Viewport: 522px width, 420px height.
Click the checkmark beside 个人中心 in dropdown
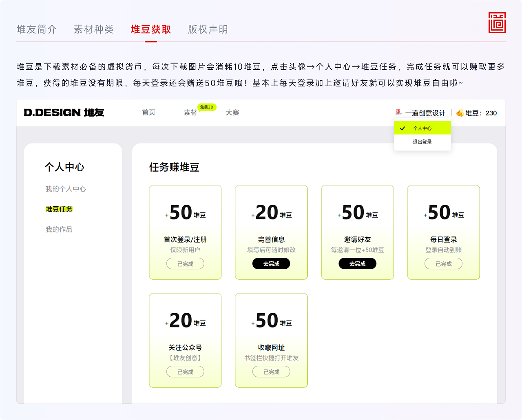pos(403,128)
